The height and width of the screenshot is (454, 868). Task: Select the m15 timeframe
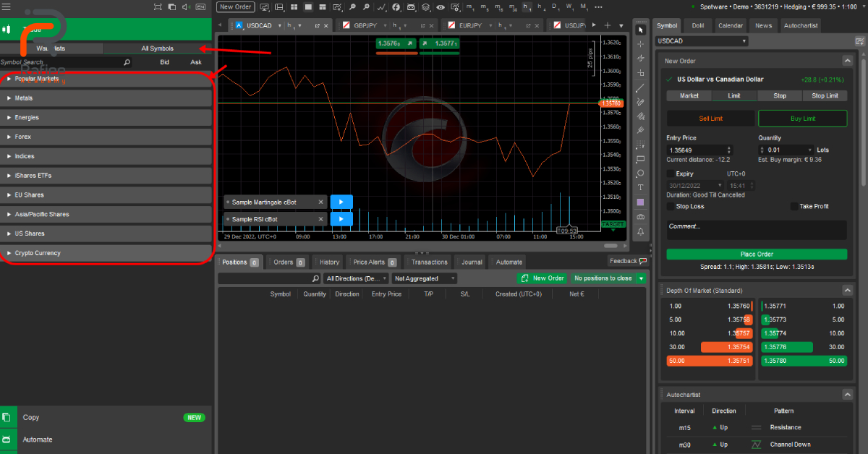[x=498, y=7]
